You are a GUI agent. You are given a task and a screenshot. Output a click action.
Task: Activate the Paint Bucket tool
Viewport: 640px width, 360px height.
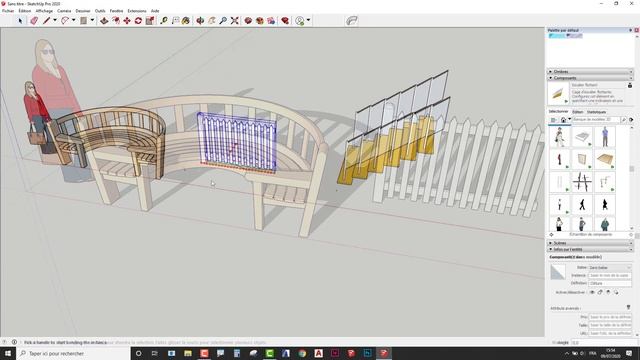(x=186, y=21)
